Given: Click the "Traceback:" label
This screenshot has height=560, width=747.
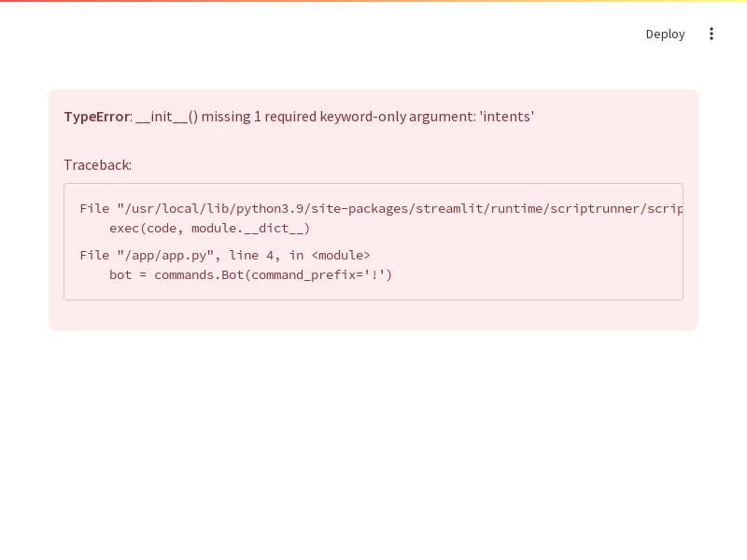Looking at the screenshot, I should click(x=98, y=165).
